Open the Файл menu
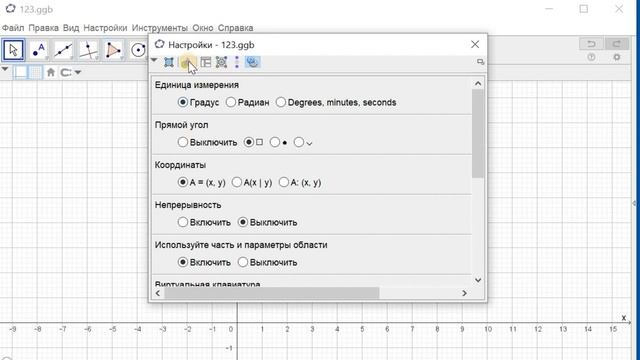Viewport: 640px width, 360px height. point(13,28)
